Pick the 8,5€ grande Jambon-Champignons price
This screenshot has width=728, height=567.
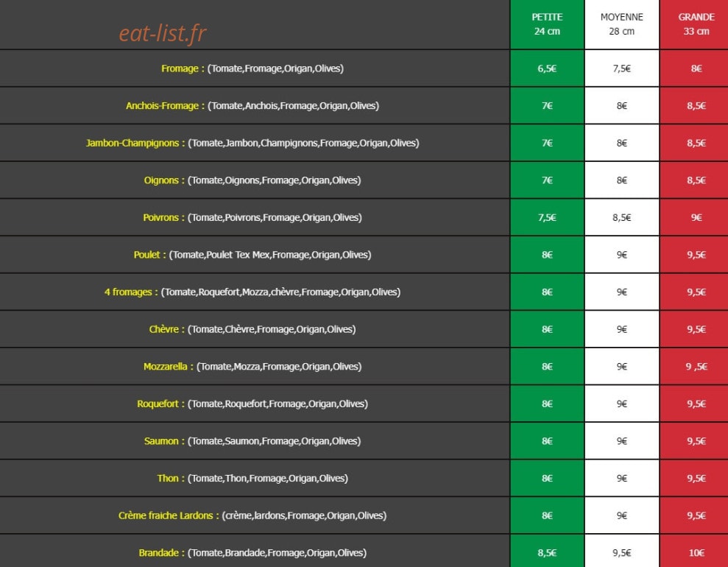tap(696, 143)
